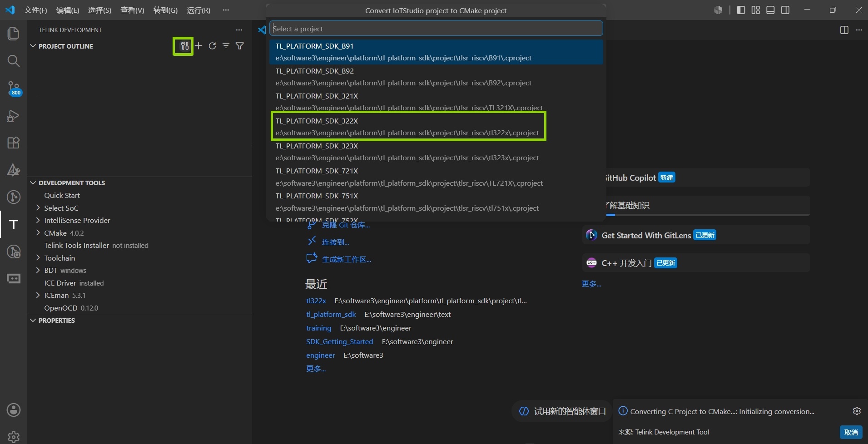Click the plus icon in Project Outline
This screenshot has width=868, height=444.
198,46
